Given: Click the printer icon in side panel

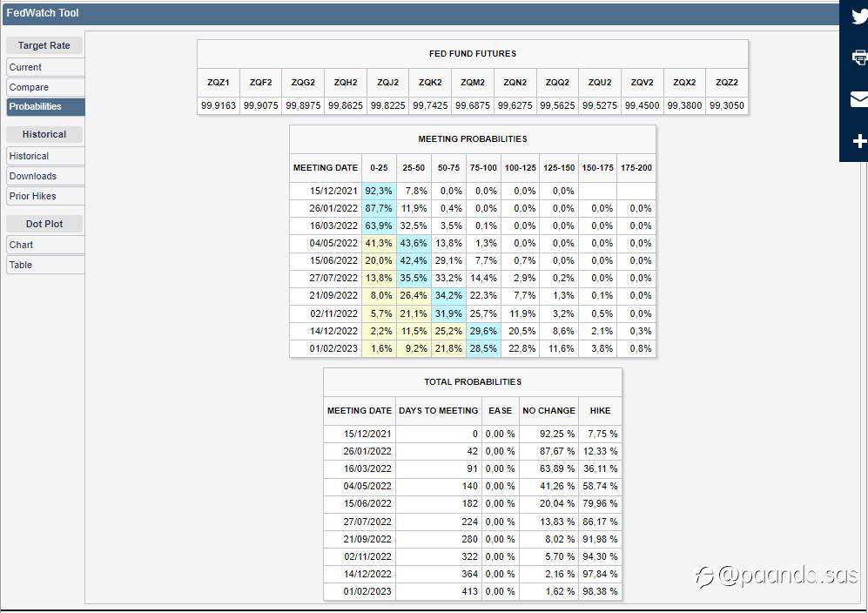Looking at the screenshot, I should pos(859,57).
